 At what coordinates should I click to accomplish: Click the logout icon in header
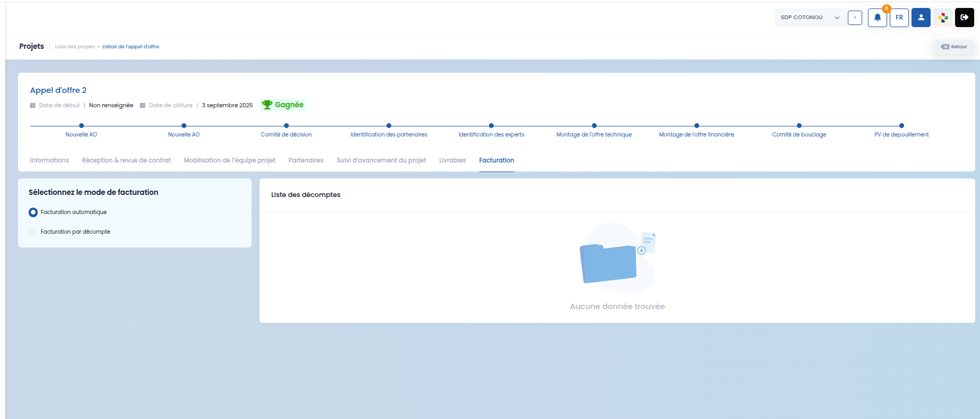point(965,18)
